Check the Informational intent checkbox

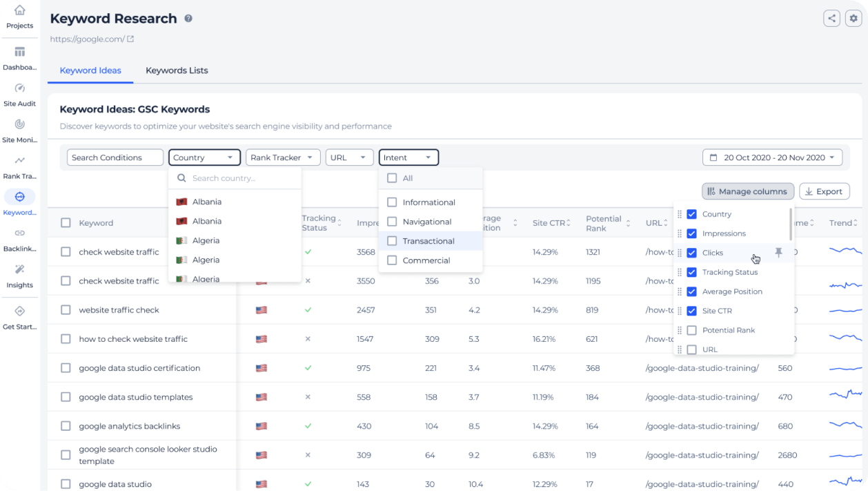click(x=392, y=202)
